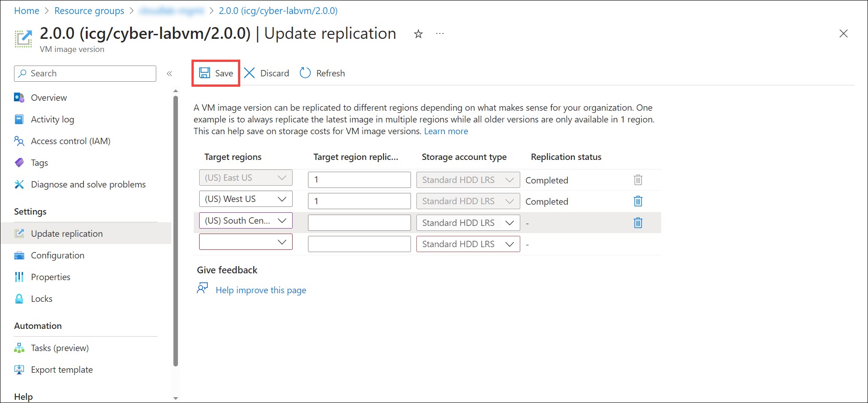Image resolution: width=868 pixels, height=403 pixels.
Task: Click the Target regions column header
Action: tap(233, 157)
